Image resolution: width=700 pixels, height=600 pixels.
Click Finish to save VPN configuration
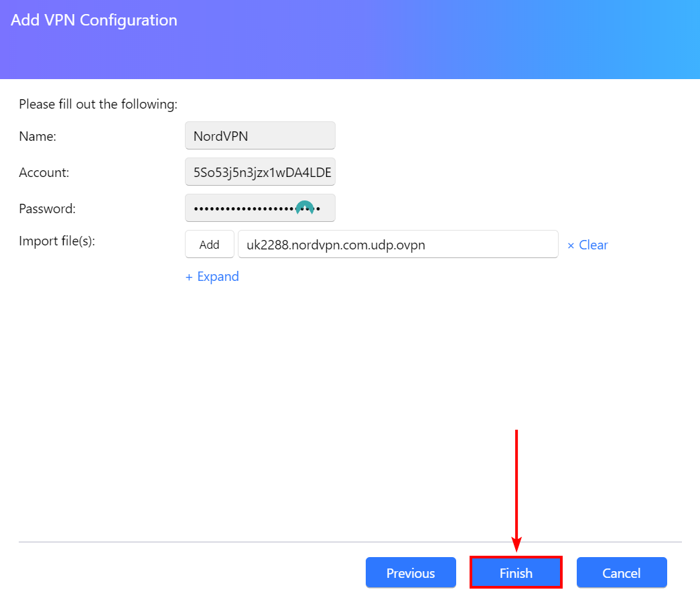tap(515, 573)
